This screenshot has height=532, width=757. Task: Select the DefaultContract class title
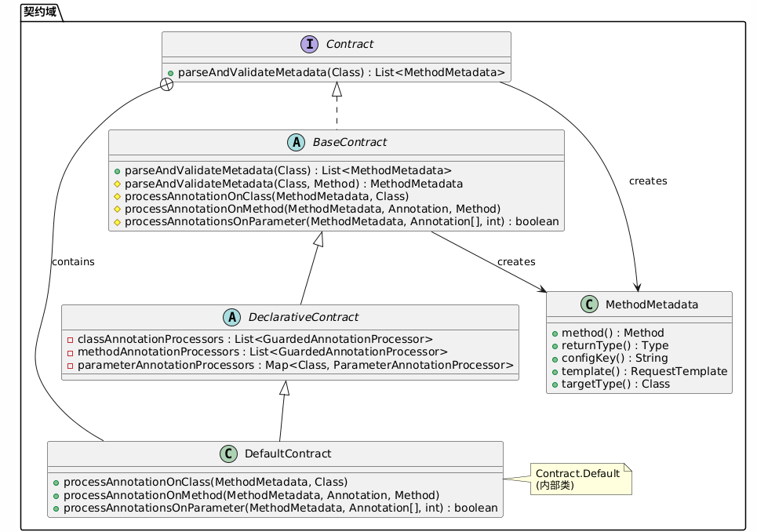pyautogui.click(x=288, y=454)
